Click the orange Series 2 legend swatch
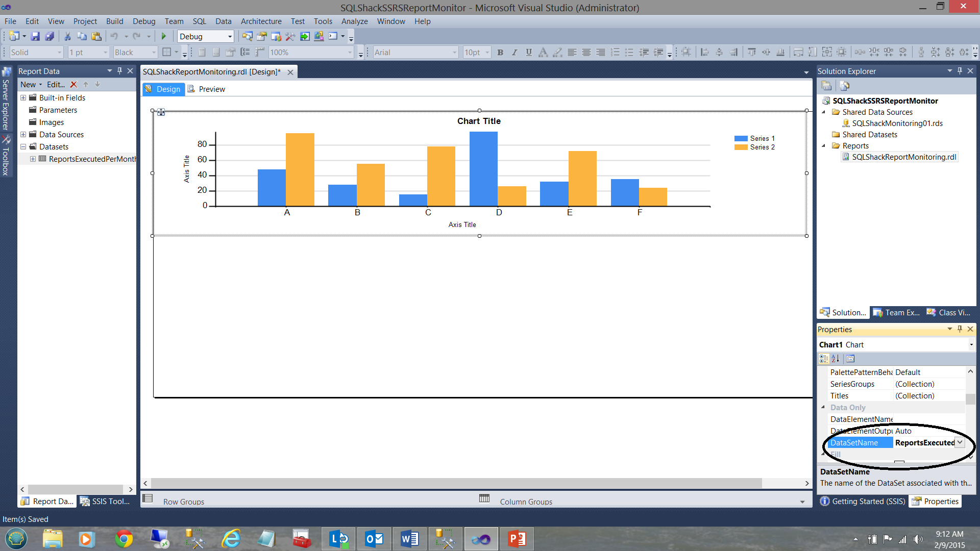Image resolution: width=980 pixels, height=551 pixels. point(741,147)
